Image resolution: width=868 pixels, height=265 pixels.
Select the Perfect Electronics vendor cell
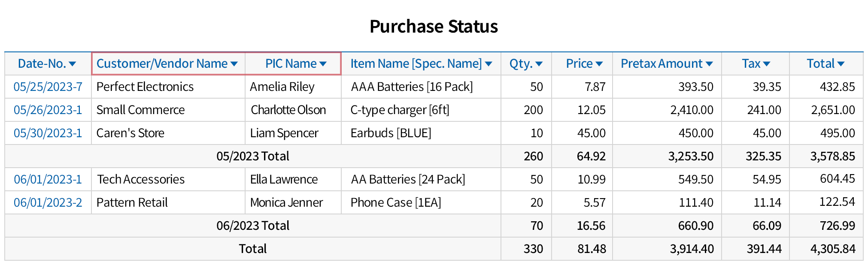coord(145,87)
